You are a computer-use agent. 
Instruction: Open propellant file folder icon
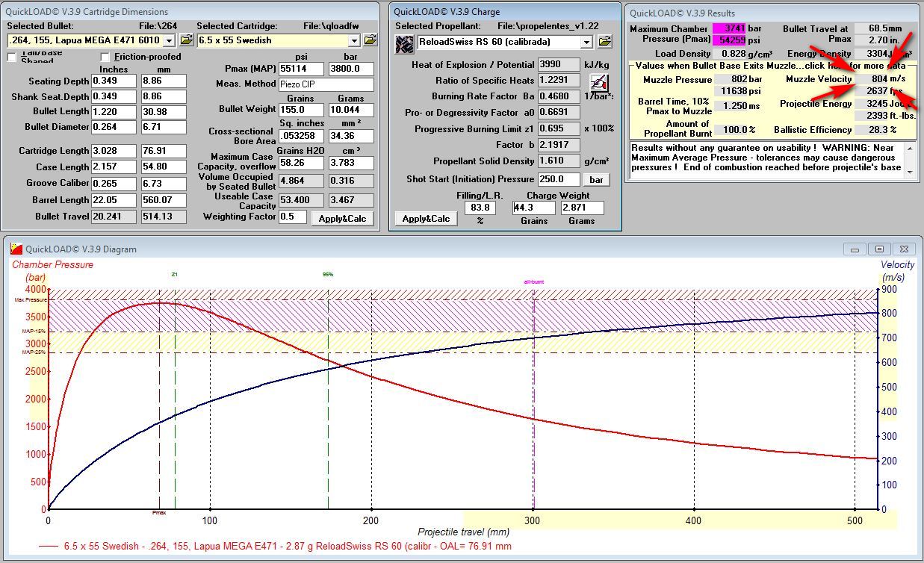[605, 42]
